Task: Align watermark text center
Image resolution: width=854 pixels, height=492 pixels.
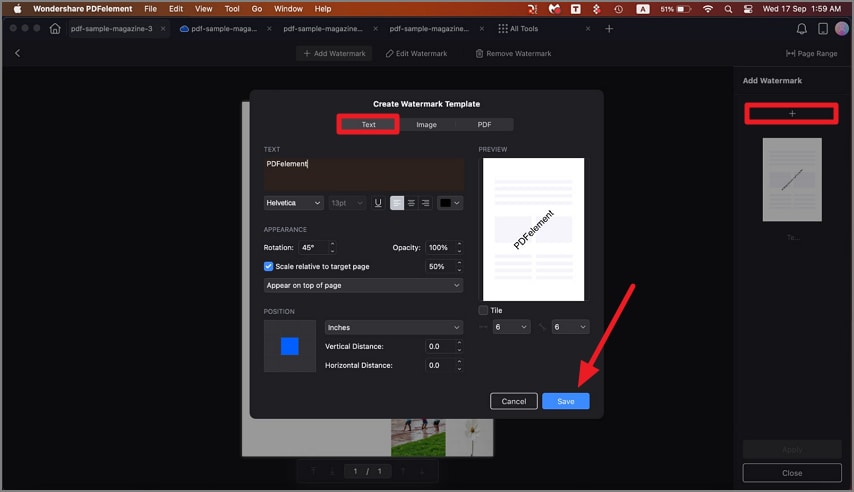Action: tap(411, 203)
